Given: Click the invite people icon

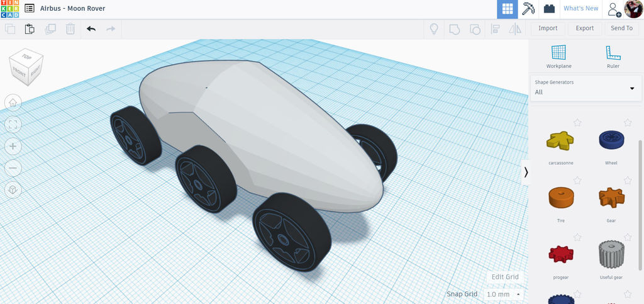Looking at the screenshot, I should [x=614, y=9].
